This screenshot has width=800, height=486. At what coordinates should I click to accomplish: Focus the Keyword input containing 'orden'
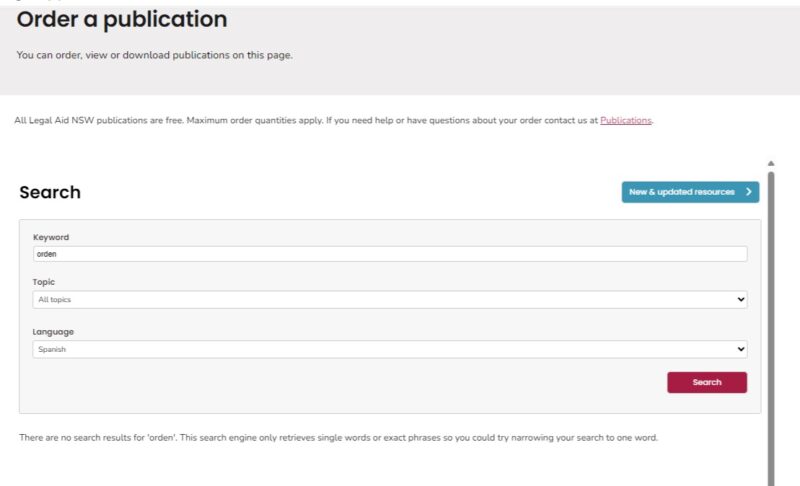pyautogui.click(x=389, y=254)
